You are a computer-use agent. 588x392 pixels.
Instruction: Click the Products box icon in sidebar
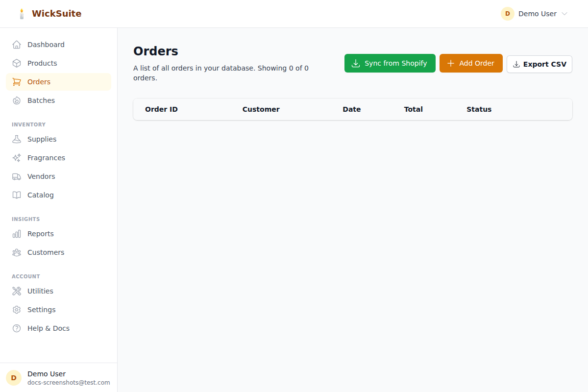point(17,63)
